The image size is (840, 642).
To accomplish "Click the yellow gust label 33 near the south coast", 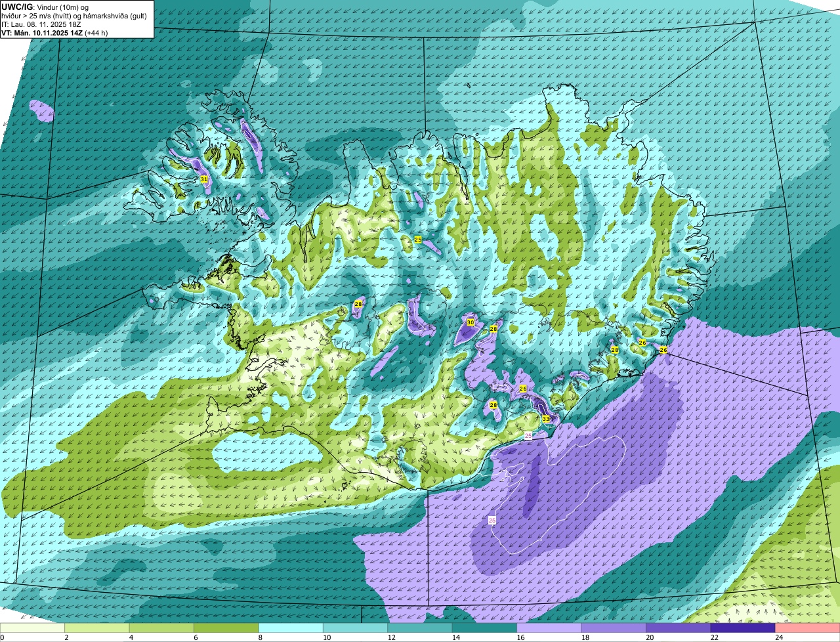I will tap(546, 419).
